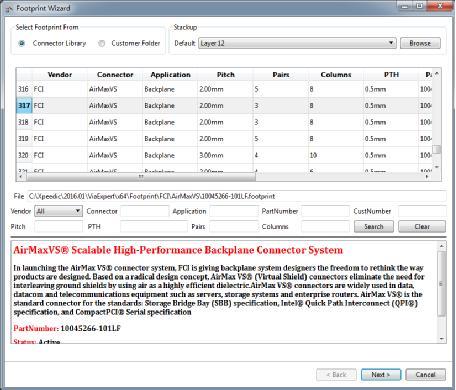Select the Connector Library radio button
The width and height of the screenshot is (456, 390).
pyautogui.click(x=22, y=43)
